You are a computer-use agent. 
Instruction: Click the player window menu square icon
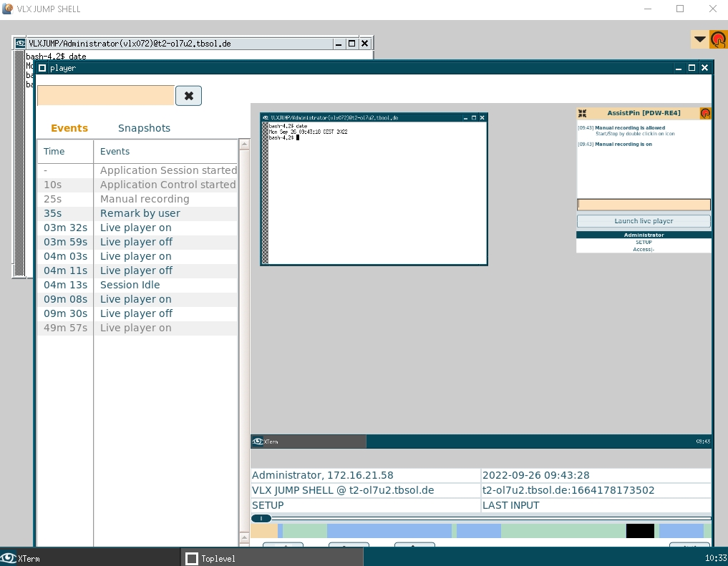click(x=42, y=68)
